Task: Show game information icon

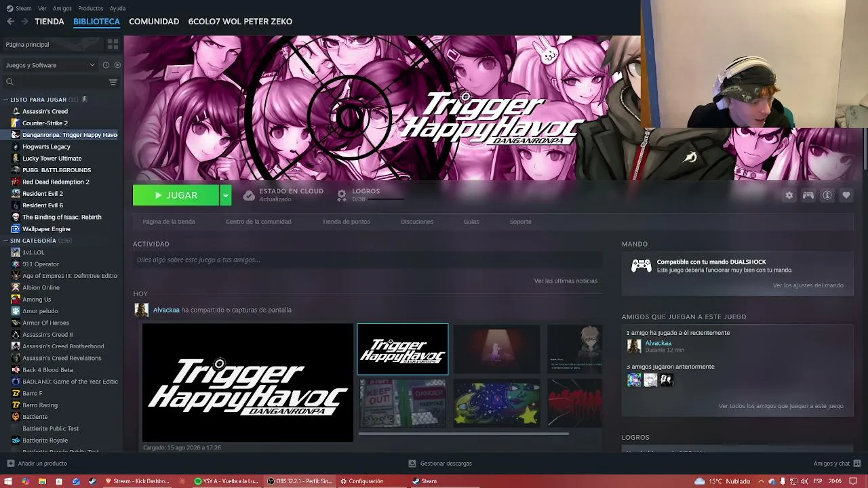Action: pyautogui.click(x=827, y=195)
